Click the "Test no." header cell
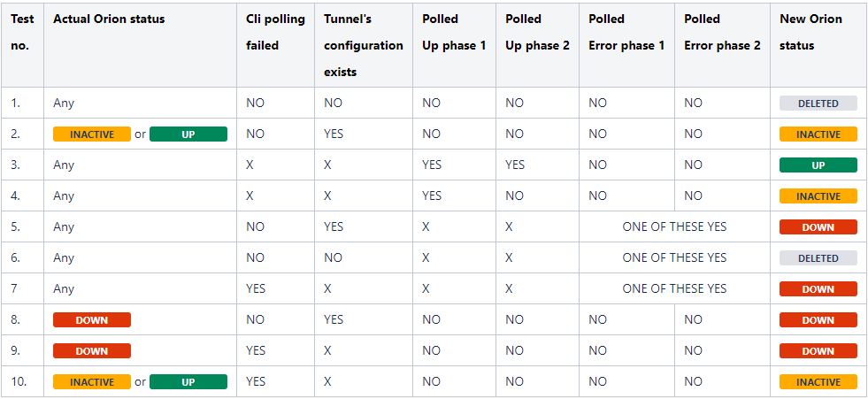The width and height of the screenshot is (868, 399). pyautogui.click(x=22, y=32)
